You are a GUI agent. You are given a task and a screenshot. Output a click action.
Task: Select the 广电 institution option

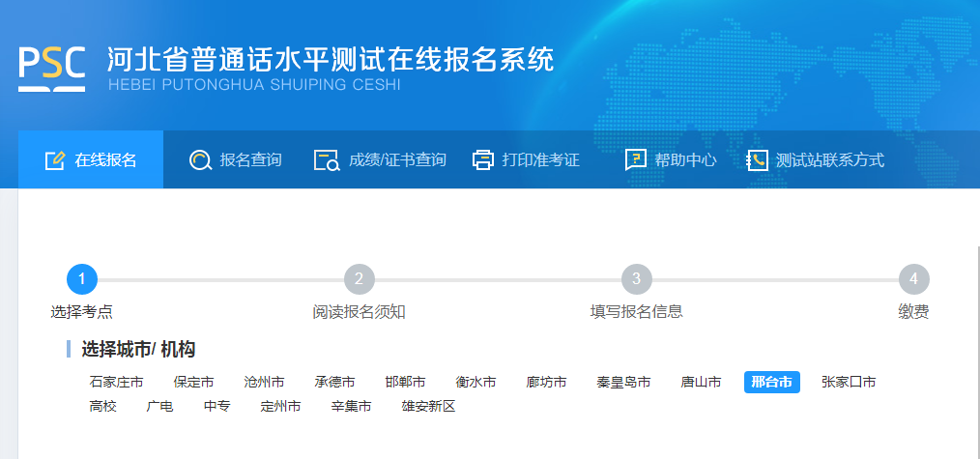click(x=160, y=407)
